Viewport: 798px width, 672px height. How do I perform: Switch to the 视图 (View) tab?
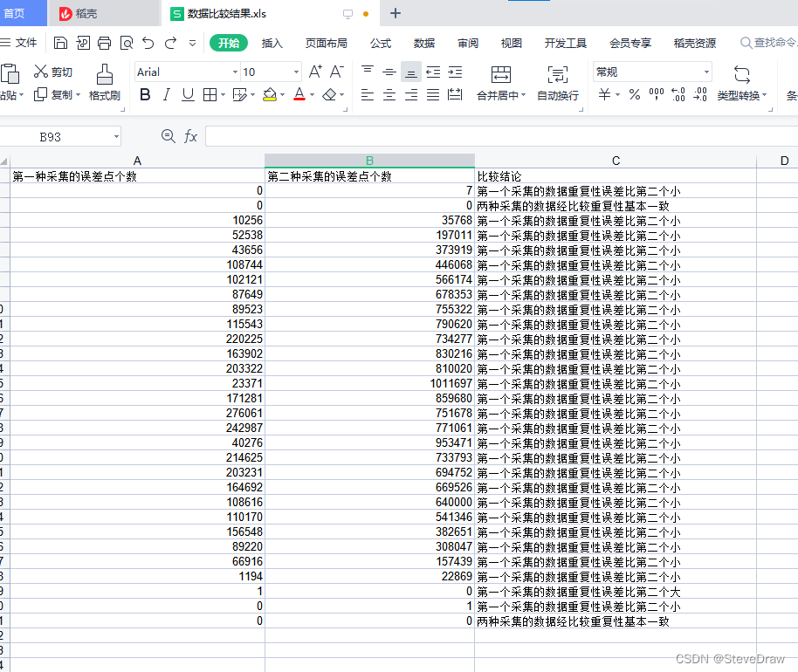[511, 44]
